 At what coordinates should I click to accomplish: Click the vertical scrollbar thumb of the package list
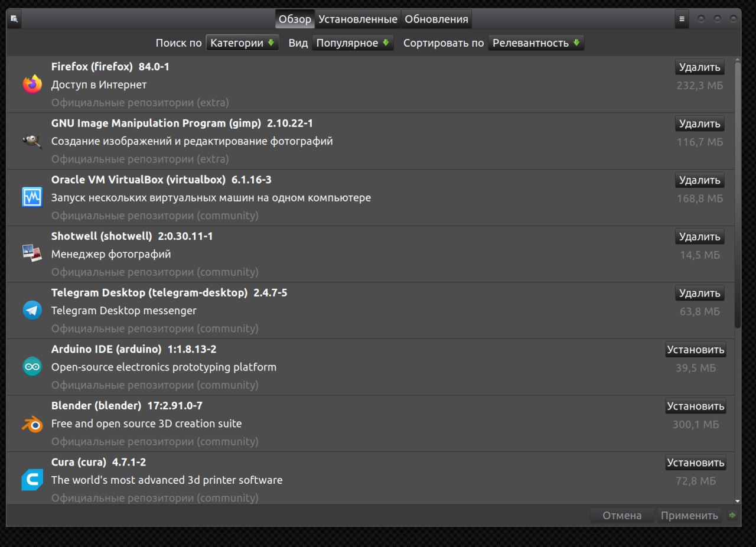tap(738, 194)
